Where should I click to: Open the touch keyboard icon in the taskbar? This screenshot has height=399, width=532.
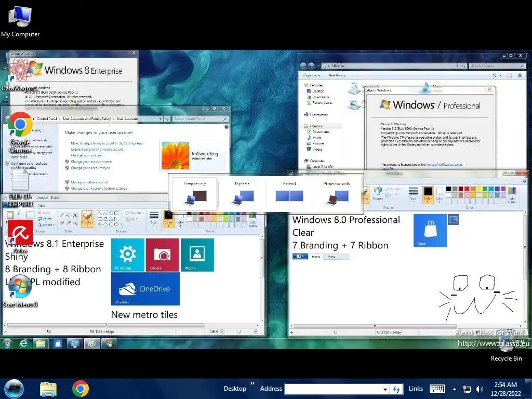[437, 389]
